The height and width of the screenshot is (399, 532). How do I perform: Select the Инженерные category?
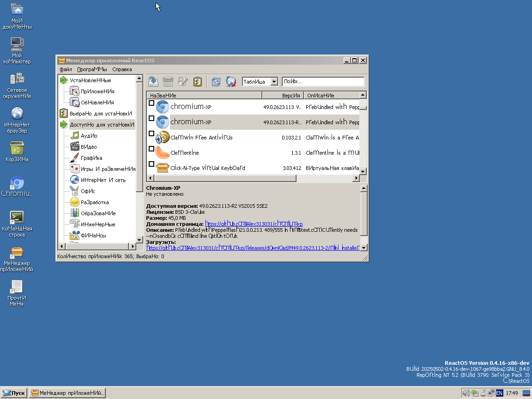point(98,224)
